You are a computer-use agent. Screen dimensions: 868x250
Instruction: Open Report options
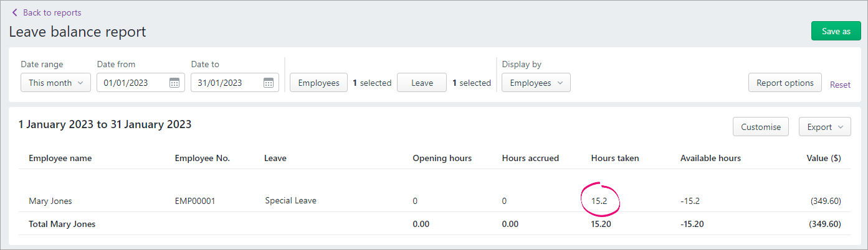785,83
